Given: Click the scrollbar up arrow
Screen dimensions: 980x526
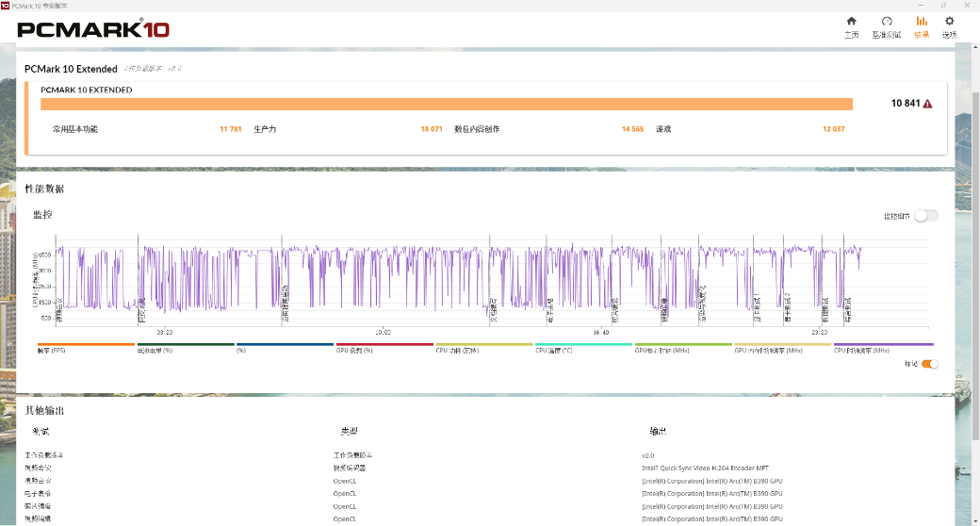Looking at the screenshot, I should click(974, 49).
